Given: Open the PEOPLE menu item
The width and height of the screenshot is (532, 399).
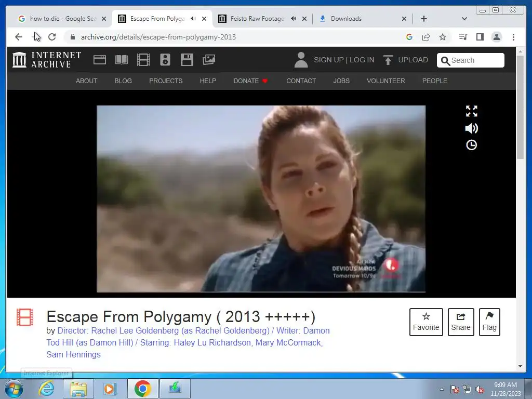Looking at the screenshot, I should tap(435, 81).
